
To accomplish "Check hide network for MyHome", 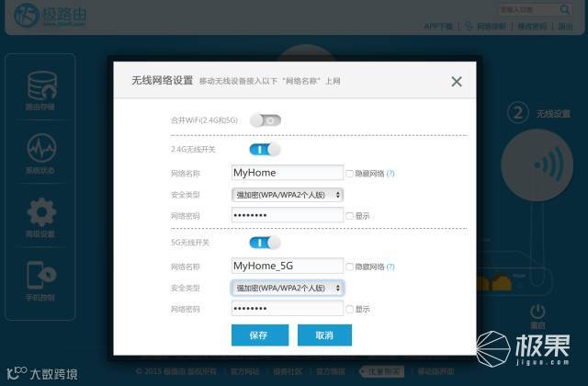I will pos(349,174).
